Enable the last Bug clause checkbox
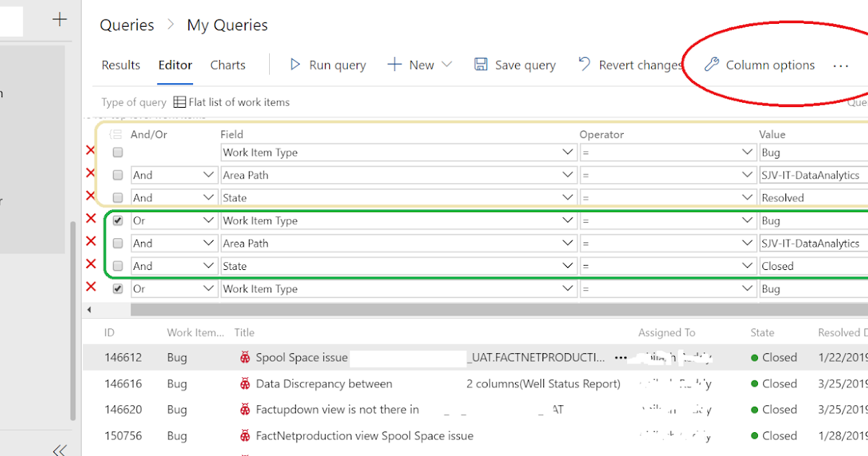 pyautogui.click(x=117, y=288)
